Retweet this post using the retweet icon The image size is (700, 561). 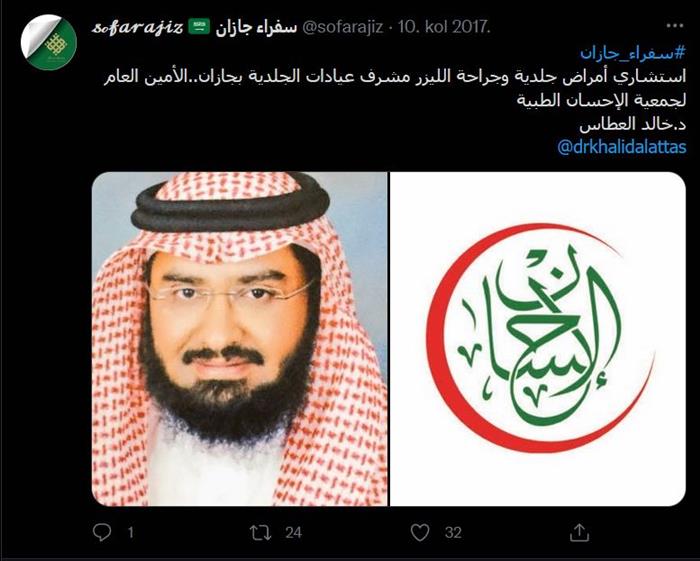(x=260, y=532)
